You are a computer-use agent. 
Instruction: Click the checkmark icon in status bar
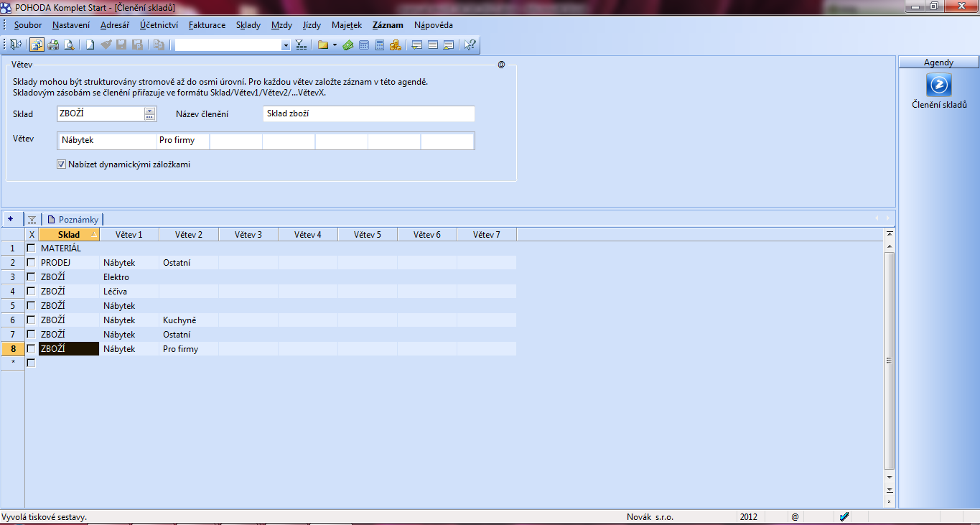(x=845, y=516)
